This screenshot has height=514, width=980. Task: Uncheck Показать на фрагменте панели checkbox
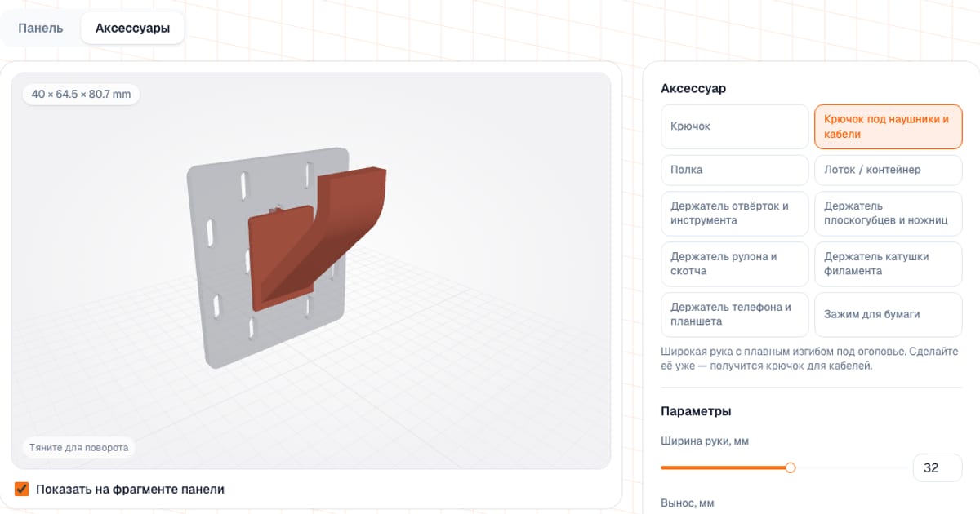[x=22, y=490]
